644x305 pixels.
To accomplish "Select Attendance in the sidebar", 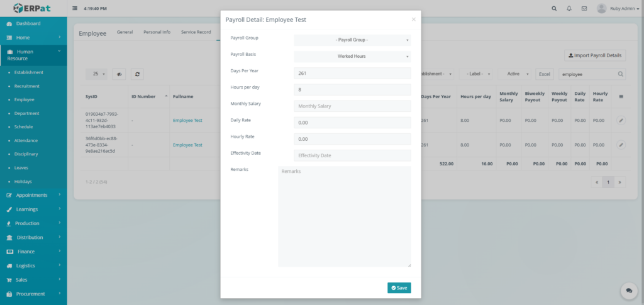I will [x=27, y=140].
